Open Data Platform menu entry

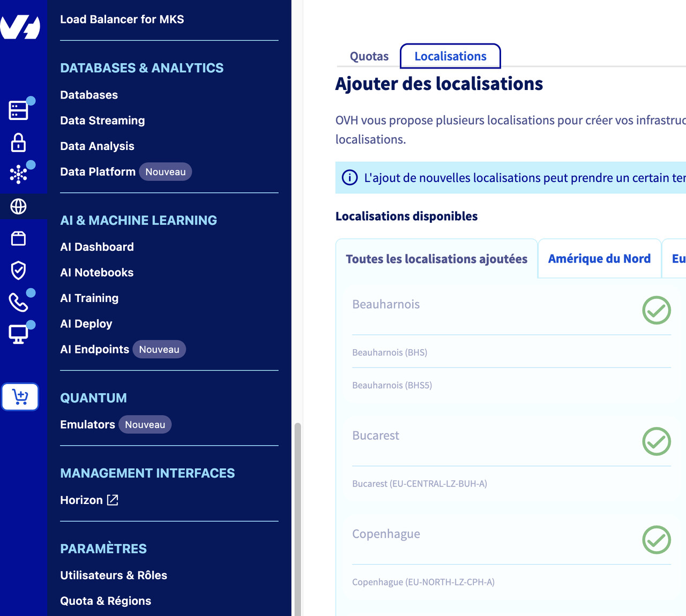(x=98, y=172)
